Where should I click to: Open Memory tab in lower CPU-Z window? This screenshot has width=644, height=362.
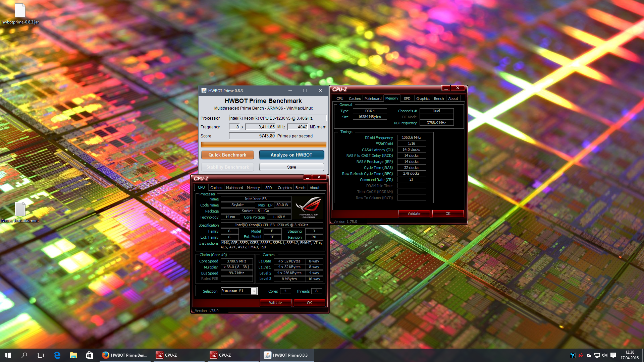pos(253,188)
